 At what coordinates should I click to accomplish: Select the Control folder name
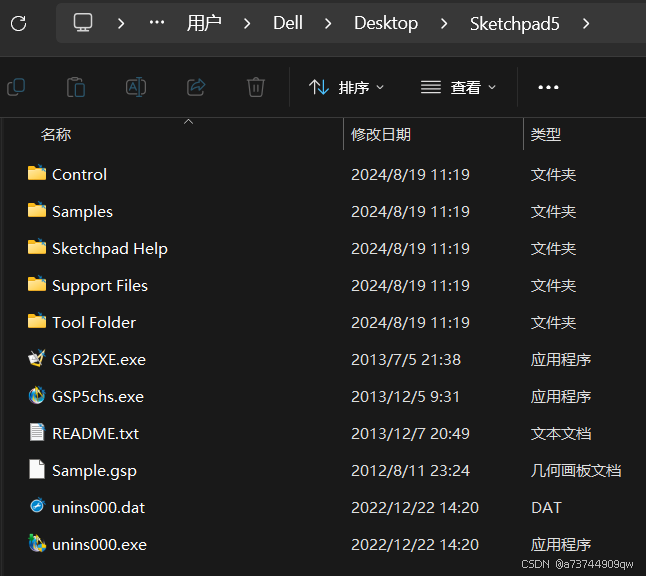80,175
